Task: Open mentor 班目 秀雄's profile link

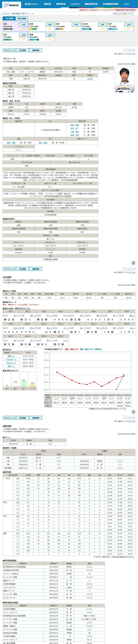Action: (11, 143)
